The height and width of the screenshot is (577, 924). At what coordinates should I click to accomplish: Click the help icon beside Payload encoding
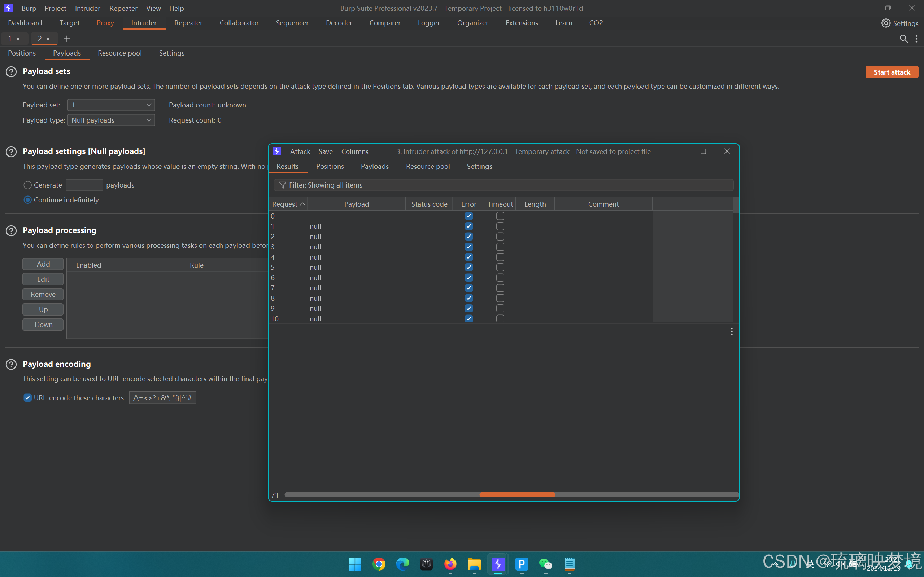[x=11, y=365]
